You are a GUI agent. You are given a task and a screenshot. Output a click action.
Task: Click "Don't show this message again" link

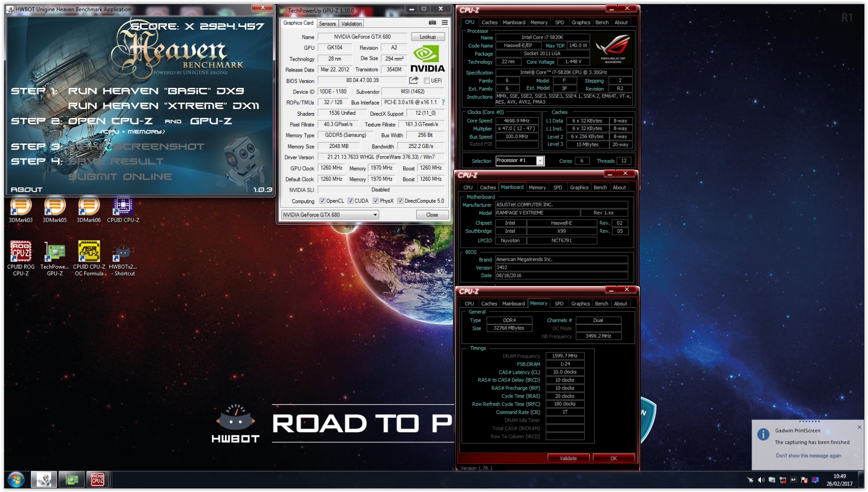click(808, 456)
